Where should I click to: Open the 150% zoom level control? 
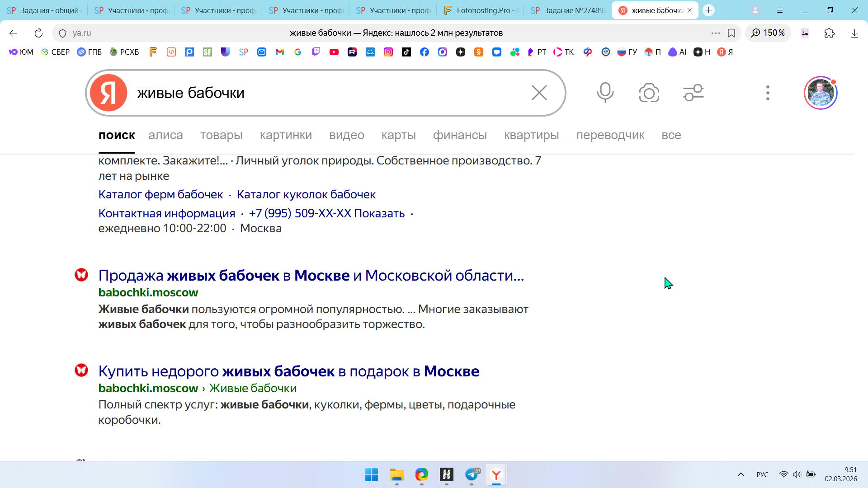point(768,33)
